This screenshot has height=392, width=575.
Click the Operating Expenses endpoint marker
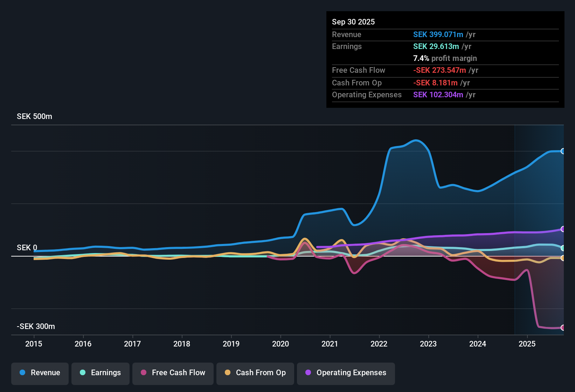tap(563, 229)
